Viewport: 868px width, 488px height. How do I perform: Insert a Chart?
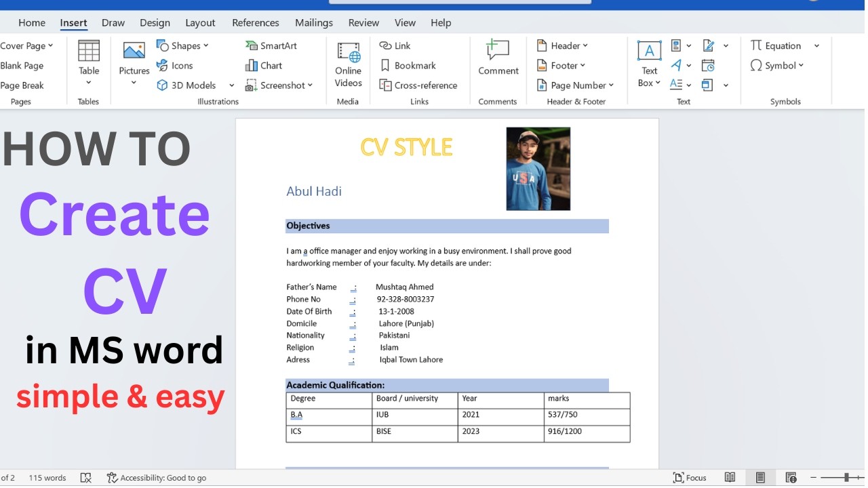(264, 66)
